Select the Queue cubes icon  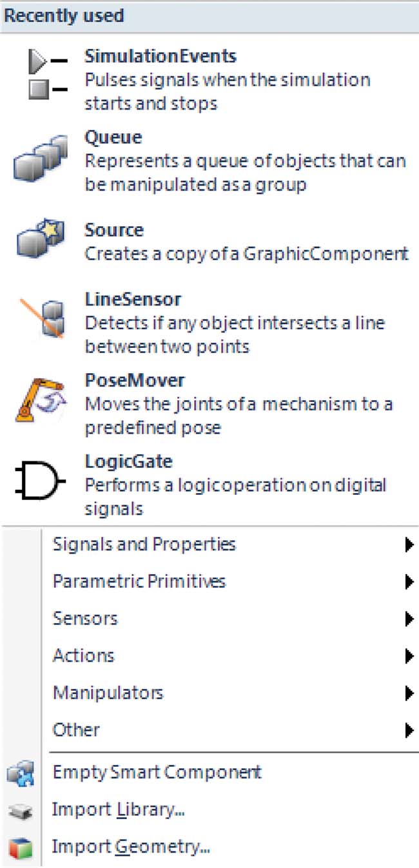[x=41, y=158]
